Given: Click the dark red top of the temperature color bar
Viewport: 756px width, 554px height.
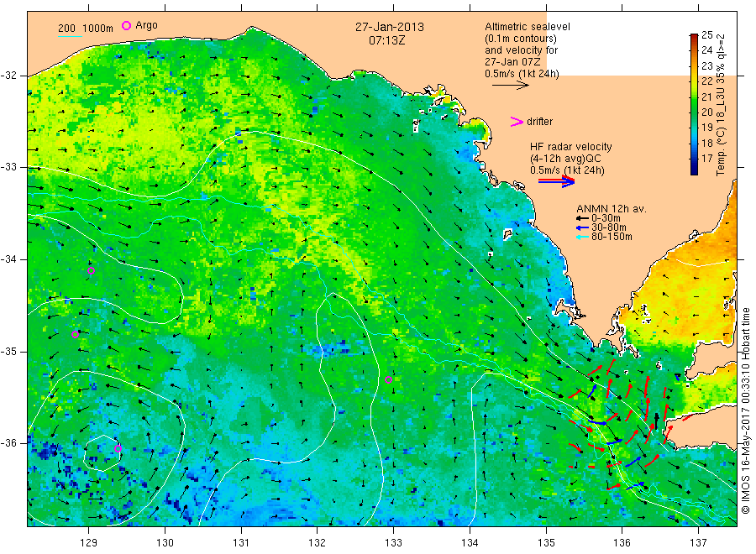Looking at the screenshot, I should pyautogui.click(x=694, y=37).
